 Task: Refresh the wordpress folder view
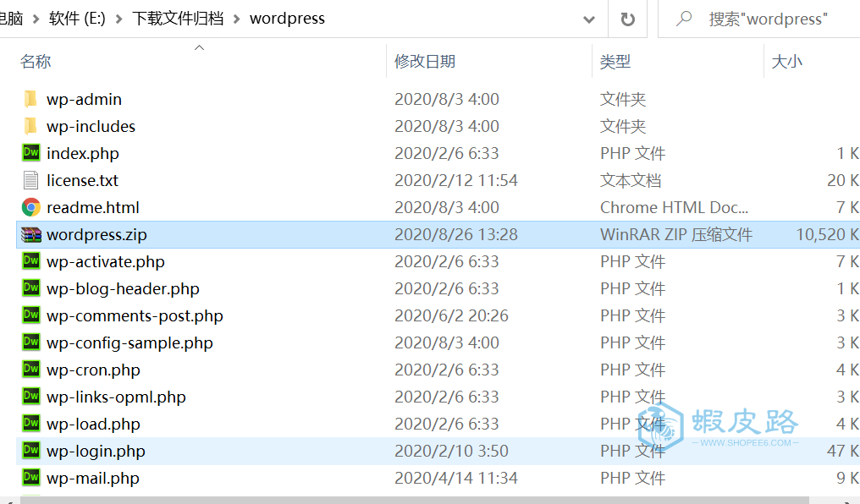(627, 19)
